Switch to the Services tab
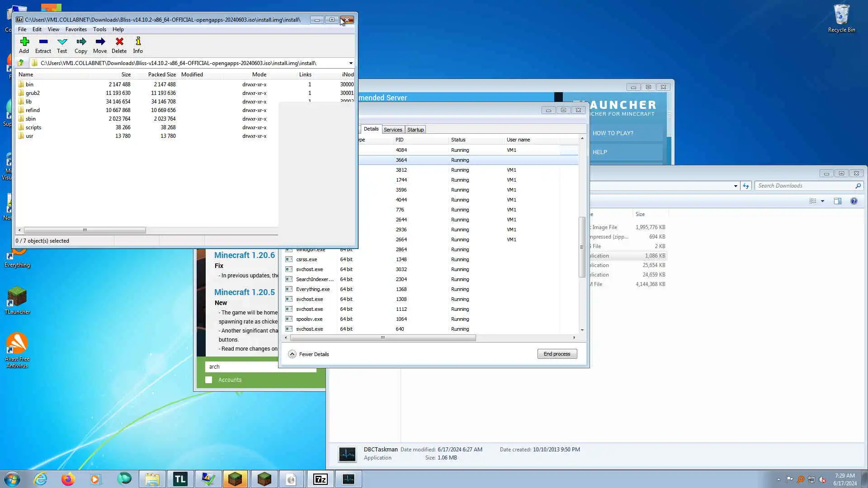Screen dimensions: 868x488 tap(392, 130)
